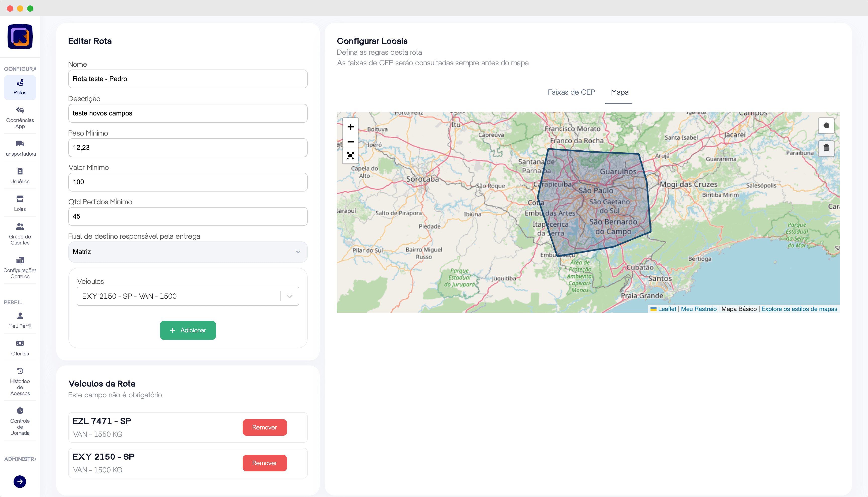
Task: Open Filial de destino Matriz dropdown
Action: (x=187, y=252)
